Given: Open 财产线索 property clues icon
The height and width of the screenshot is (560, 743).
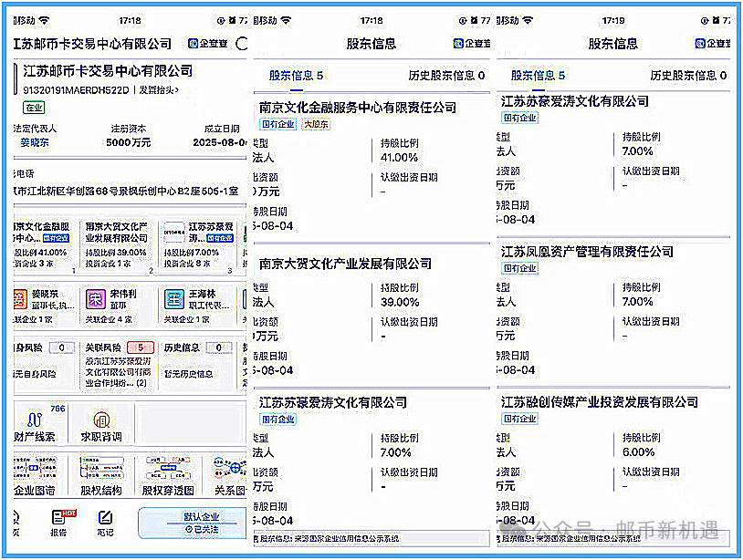Looking at the screenshot, I should [x=35, y=424].
